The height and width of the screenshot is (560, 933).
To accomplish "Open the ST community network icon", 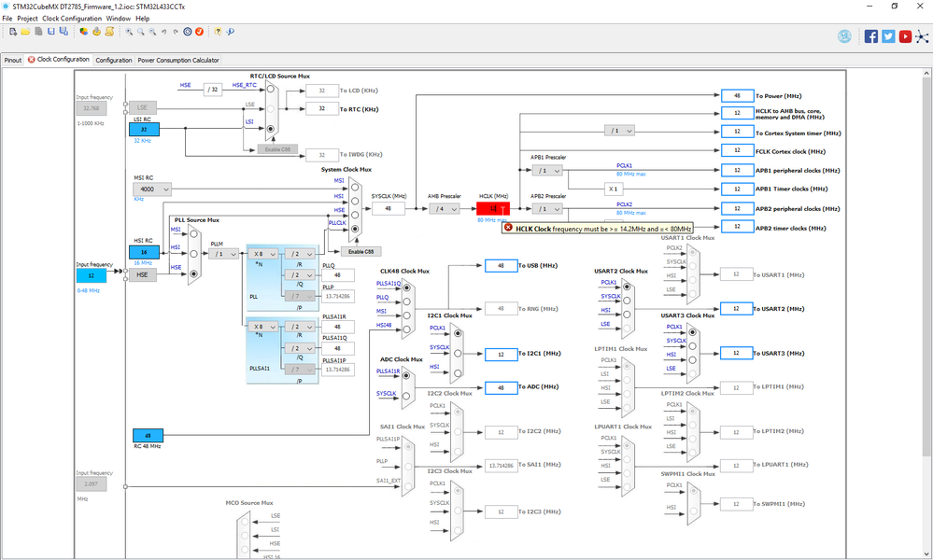I will pos(923,36).
